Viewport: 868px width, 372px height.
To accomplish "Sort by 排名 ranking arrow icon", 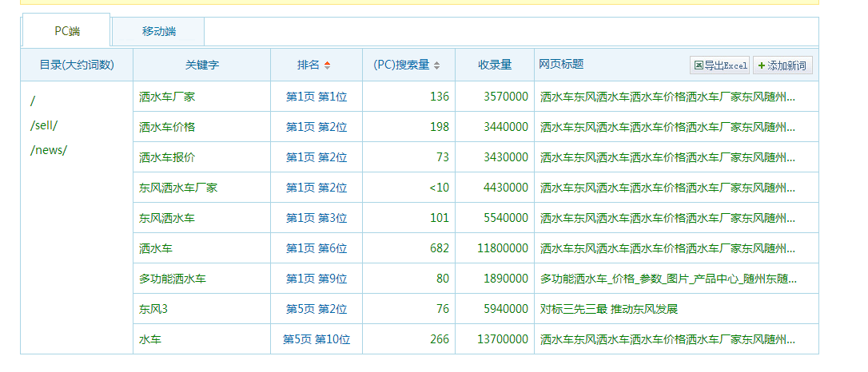I will [327, 65].
